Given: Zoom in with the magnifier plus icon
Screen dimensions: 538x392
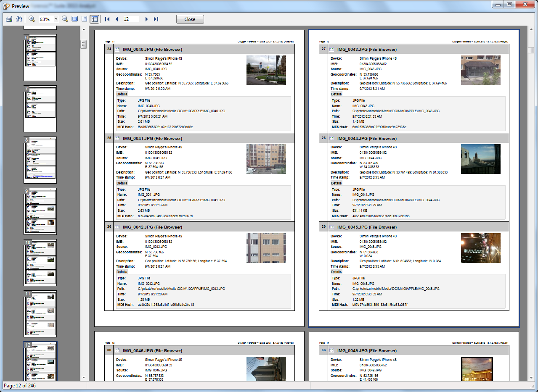Looking at the screenshot, I should (x=32, y=19).
